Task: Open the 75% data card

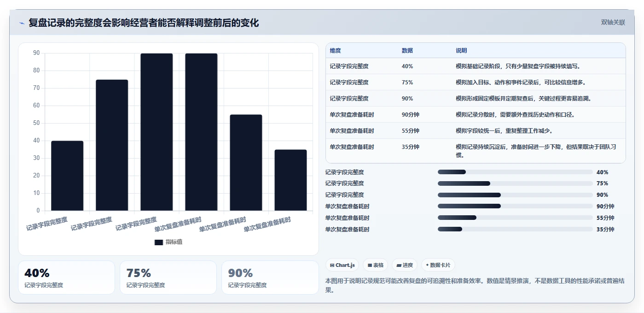Action: 168,278
